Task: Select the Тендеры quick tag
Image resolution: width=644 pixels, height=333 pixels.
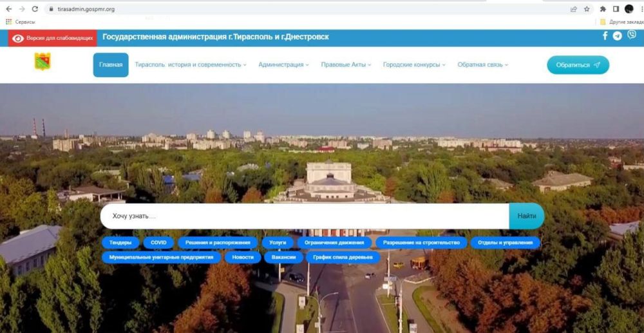Action: click(120, 243)
